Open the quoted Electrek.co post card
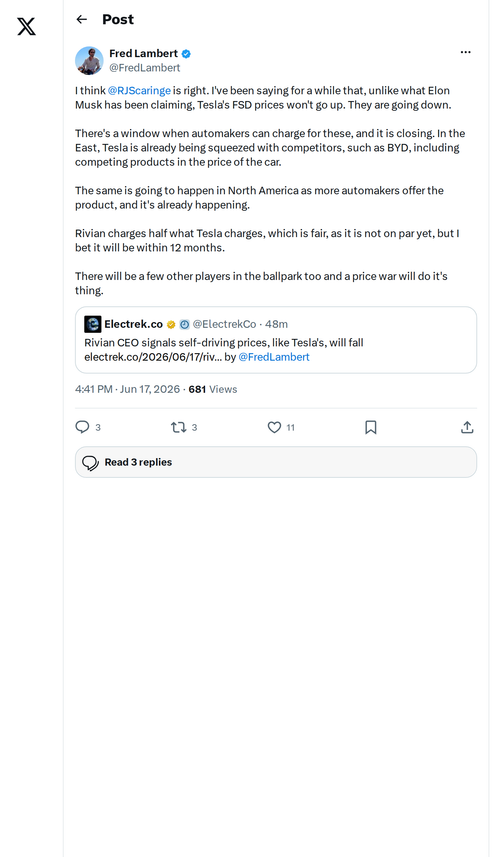Screen dimensions: 500x857 [x=276, y=340]
